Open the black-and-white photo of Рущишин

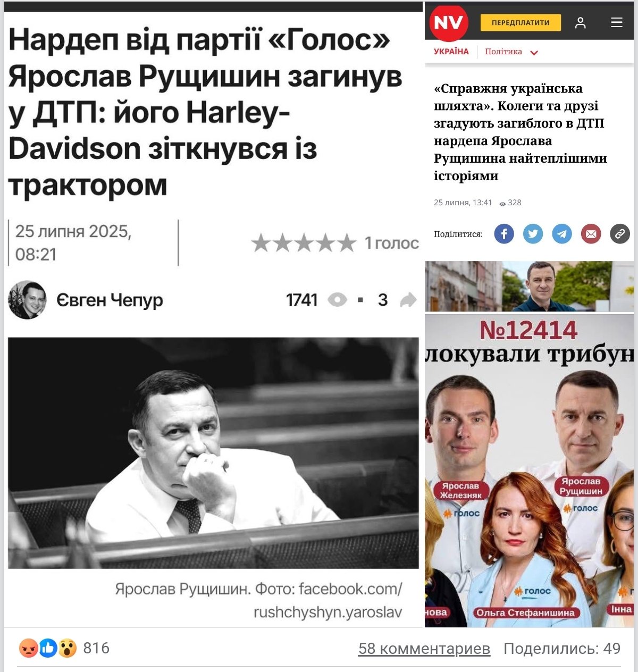(213, 453)
